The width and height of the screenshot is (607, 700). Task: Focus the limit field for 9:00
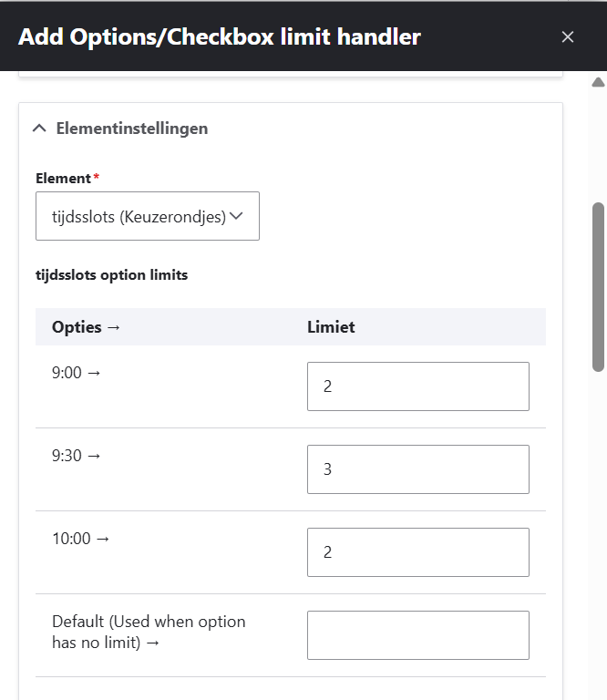pyautogui.click(x=417, y=386)
